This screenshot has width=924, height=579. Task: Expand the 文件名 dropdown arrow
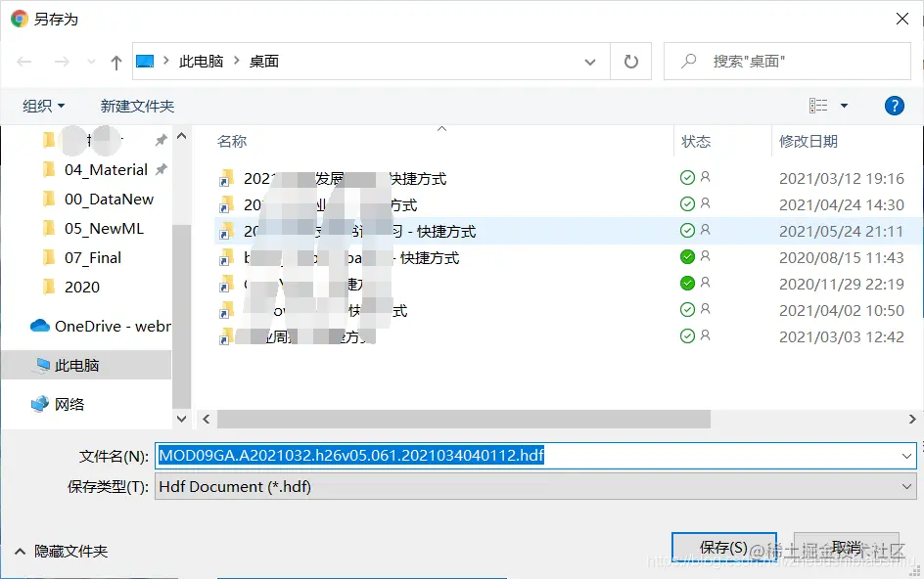pos(905,456)
